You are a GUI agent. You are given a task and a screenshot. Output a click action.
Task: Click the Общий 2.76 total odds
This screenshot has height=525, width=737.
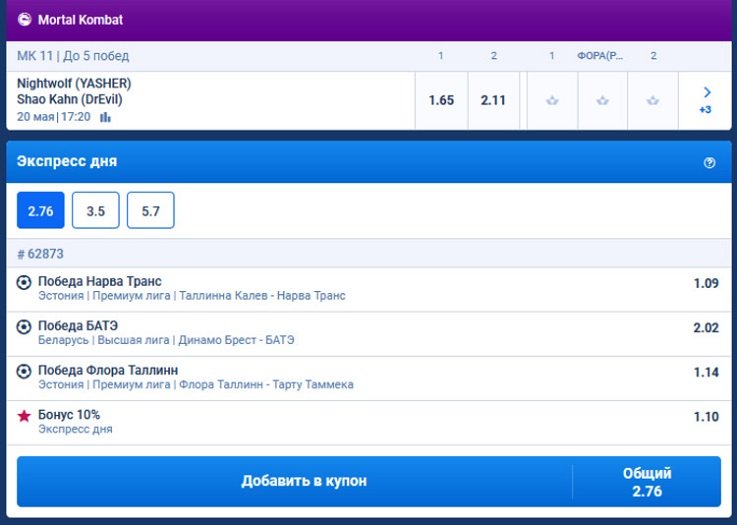click(x=647, y=482)
